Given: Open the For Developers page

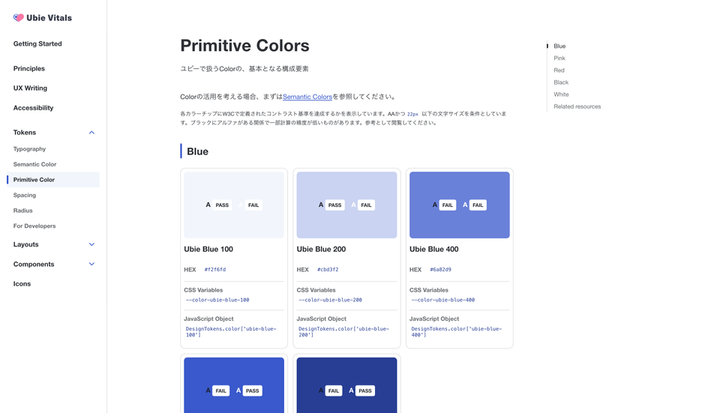Looking at the screenshot, I should pyautogui.click(x=34, y=226).
